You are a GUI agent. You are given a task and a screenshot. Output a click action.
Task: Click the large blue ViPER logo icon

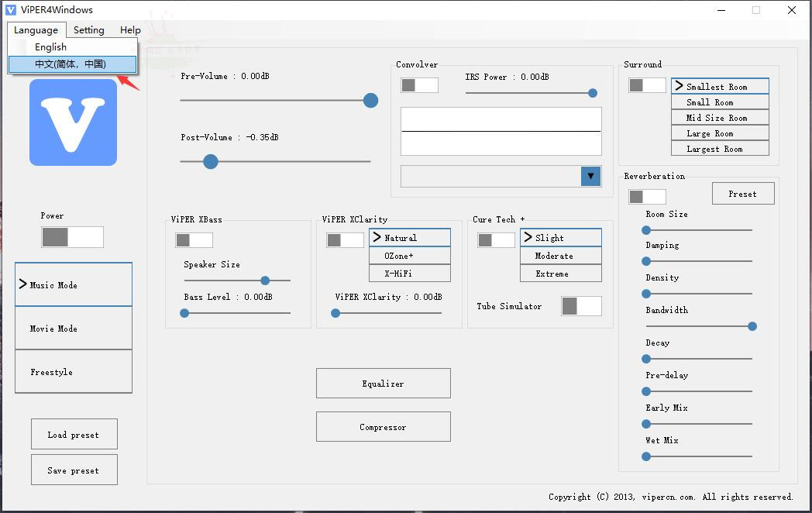coord(73,122)
